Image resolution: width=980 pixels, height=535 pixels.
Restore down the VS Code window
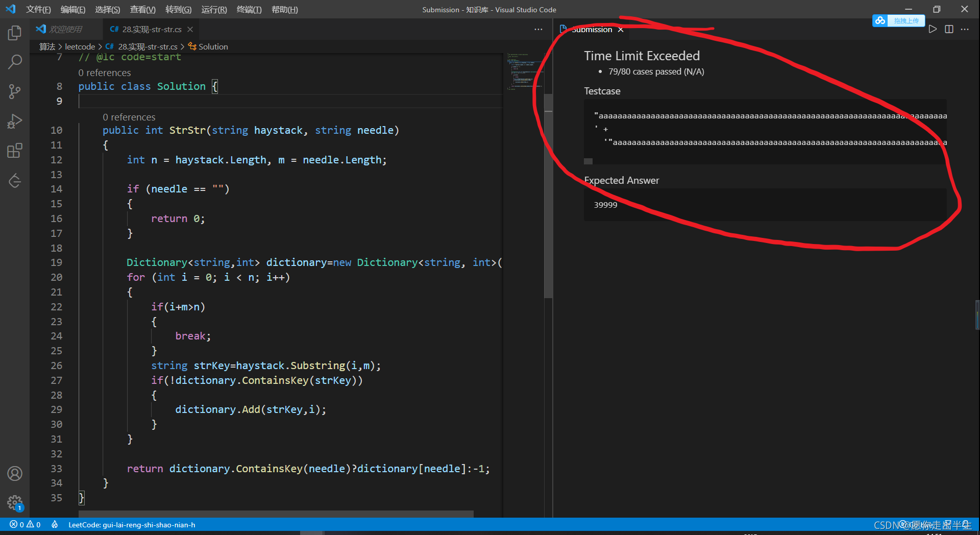[937, 9]
